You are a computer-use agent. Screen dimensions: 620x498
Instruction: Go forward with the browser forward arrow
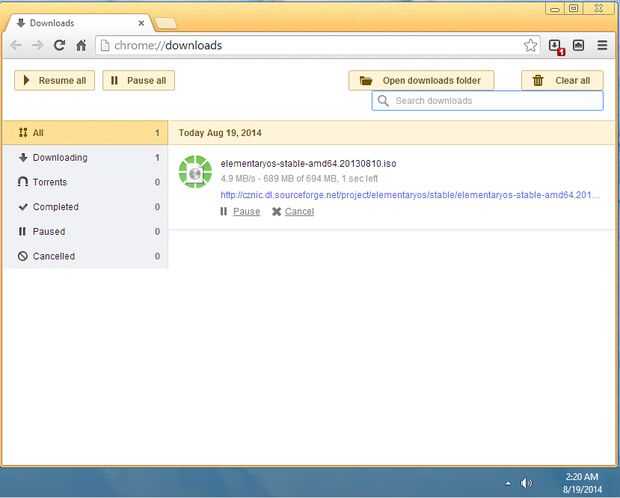click(x=38, y=45)
